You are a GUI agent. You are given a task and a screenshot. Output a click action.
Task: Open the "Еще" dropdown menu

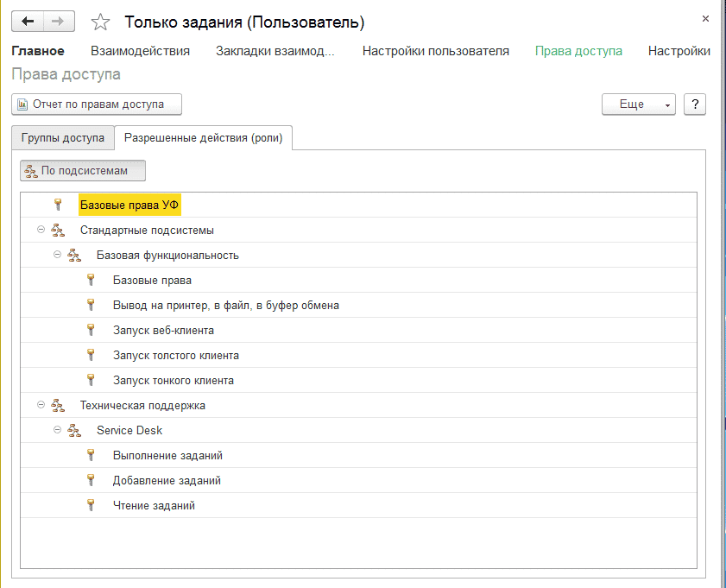[x=638, y=104]
